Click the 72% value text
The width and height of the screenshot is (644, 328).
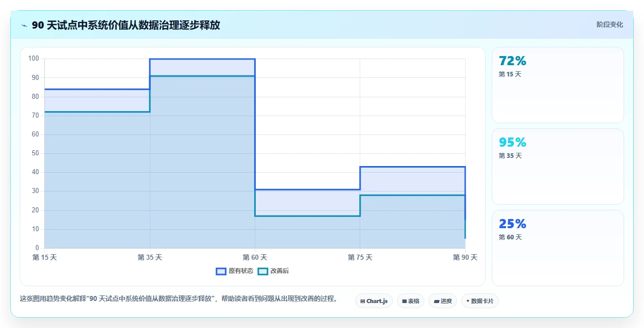click(x=513, y=61)
